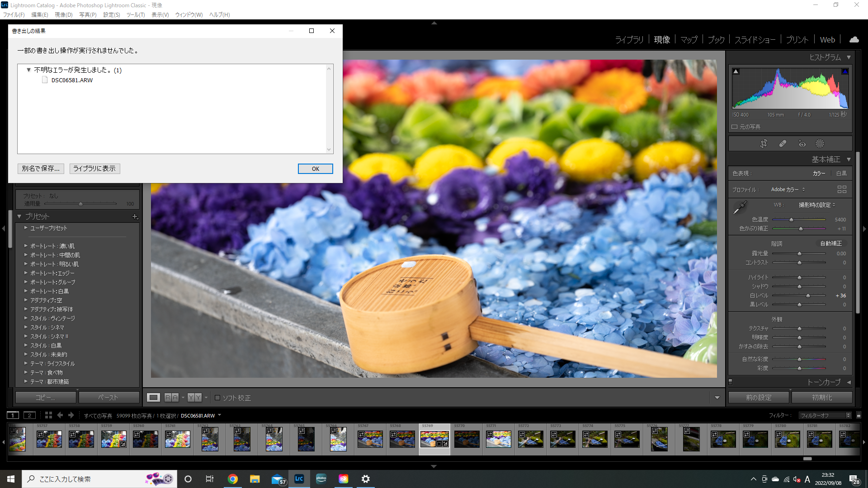Open the Masking tool
Image resolution: width=868 pixels, height=488 pixels.
click(x=820, y=143)
